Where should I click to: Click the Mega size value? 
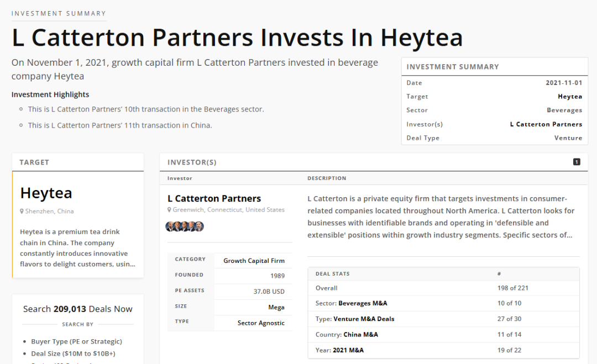[276, 307]
